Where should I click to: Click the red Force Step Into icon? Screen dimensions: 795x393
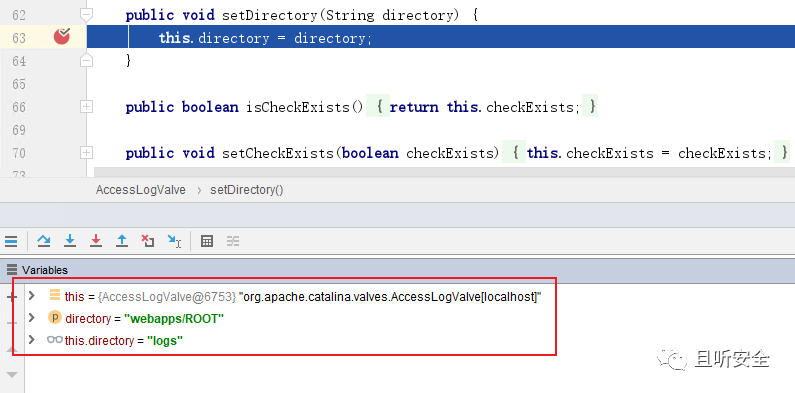point(96,241)
